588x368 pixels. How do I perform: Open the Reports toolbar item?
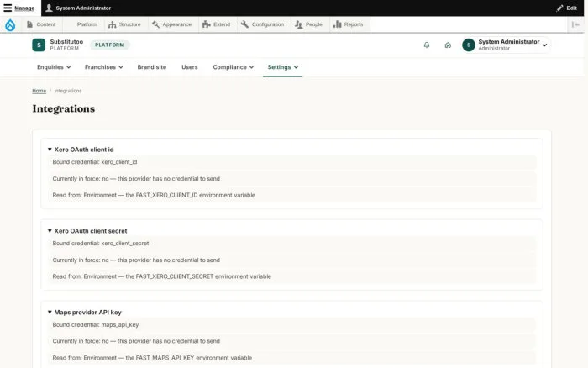click(x=349, y=24)
